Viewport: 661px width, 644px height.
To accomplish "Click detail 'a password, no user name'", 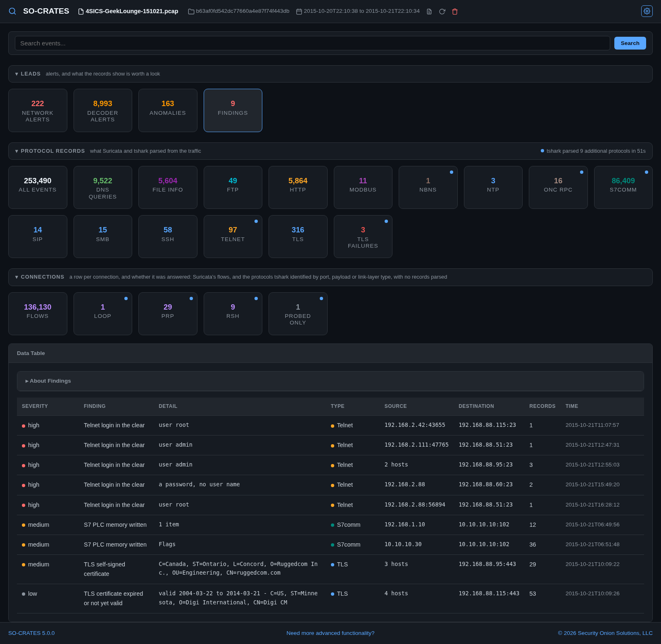I will click(x=199, y=484).
